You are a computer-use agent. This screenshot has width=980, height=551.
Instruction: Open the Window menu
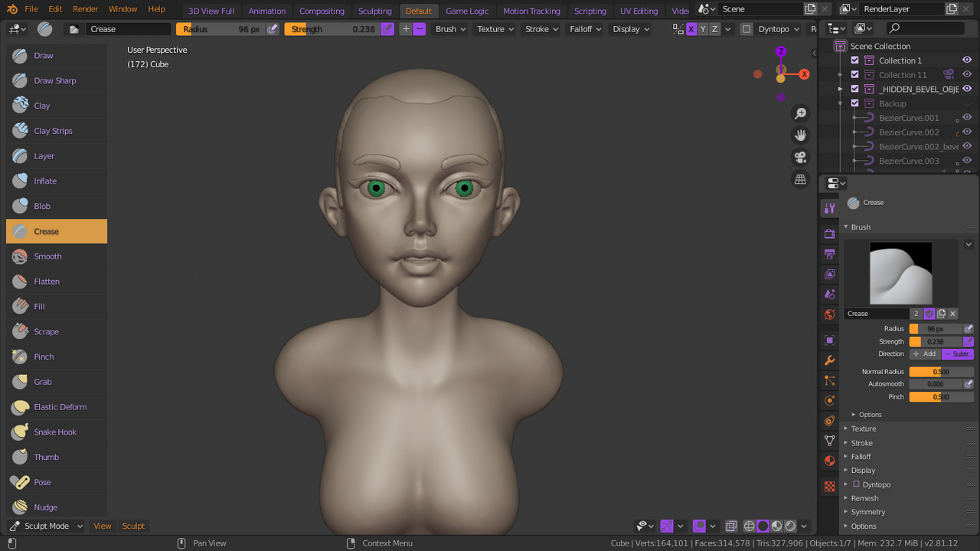coord(122,9)
